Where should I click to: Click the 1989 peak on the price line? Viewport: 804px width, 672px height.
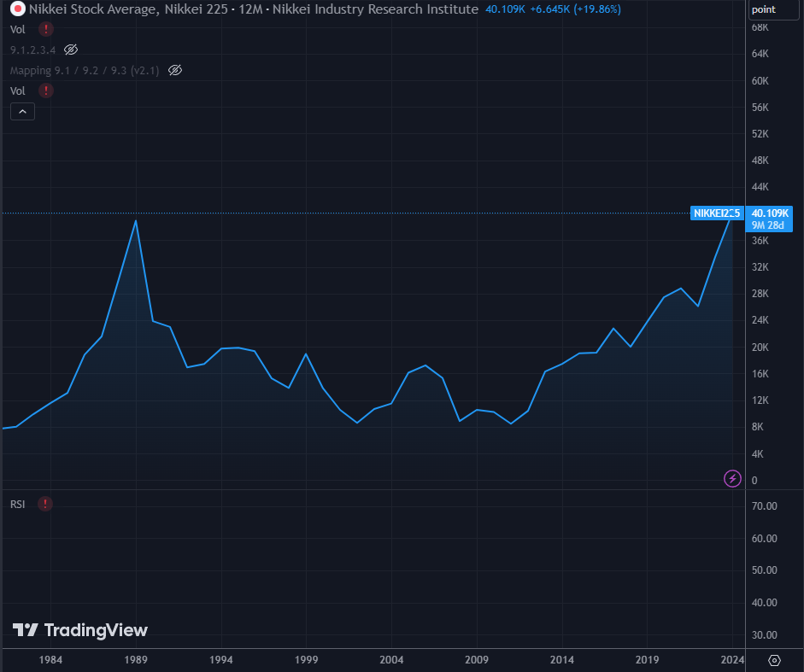point(136,221)
